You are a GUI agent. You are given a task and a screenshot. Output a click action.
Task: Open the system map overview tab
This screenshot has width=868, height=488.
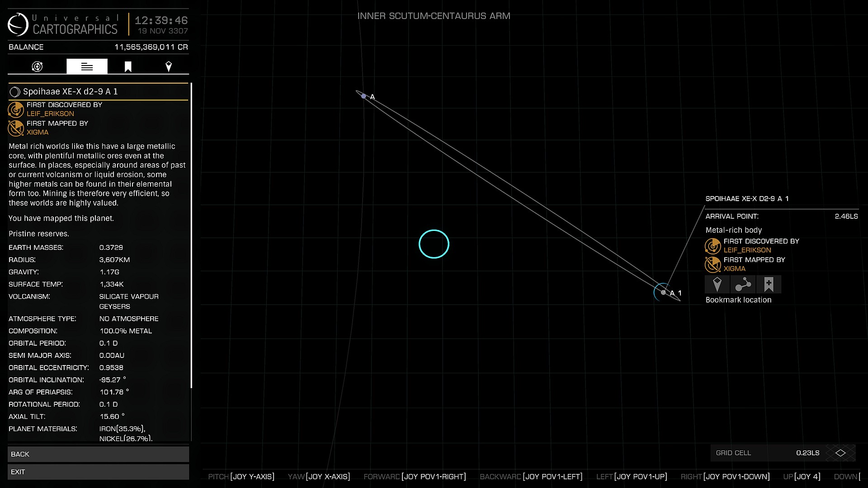pyautogui.click(x=37, y=67)
